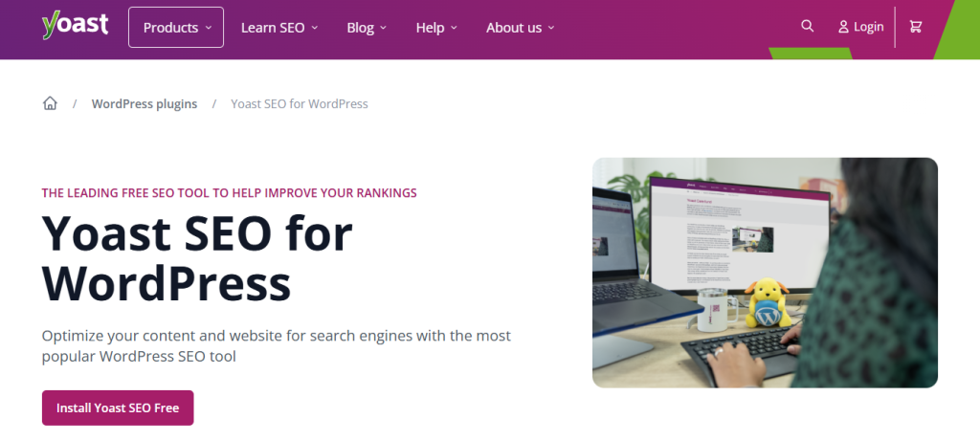
Task: Open WordPress plugins breadcrumb link
Action: click(x=145, y=103)
